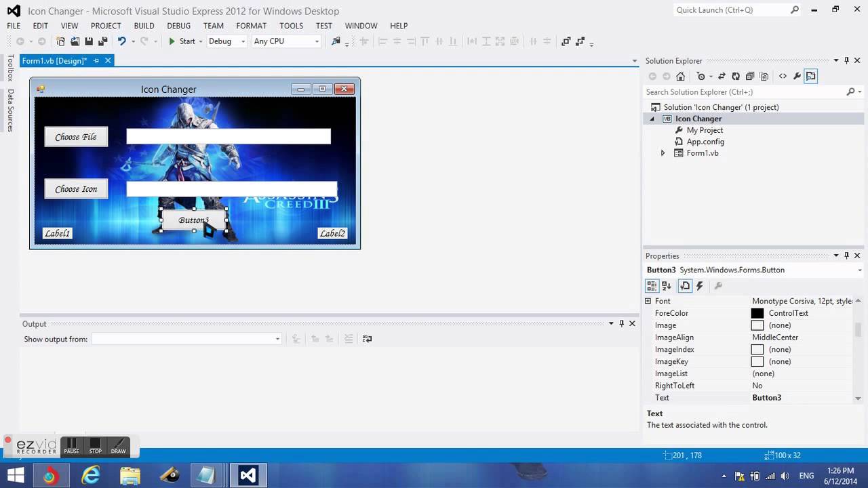Start debugging with the green Start arrow
The image size is (868, 488).
pyautogui.click(x=181, y=41)
